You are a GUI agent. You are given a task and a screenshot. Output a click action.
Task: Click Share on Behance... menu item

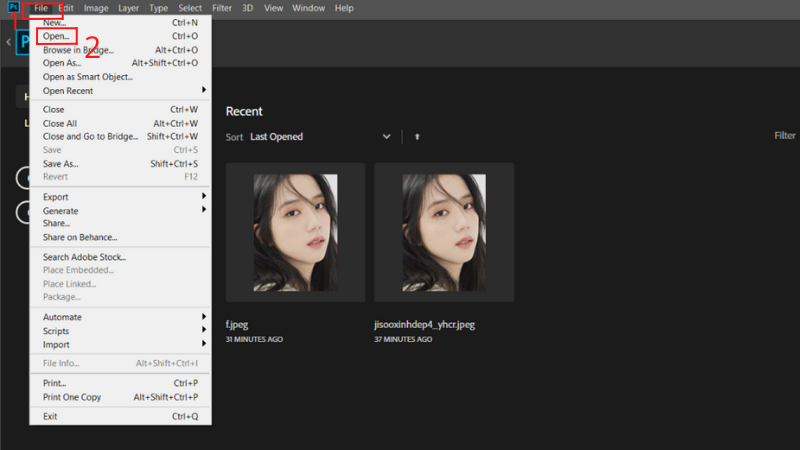[80, 238]
